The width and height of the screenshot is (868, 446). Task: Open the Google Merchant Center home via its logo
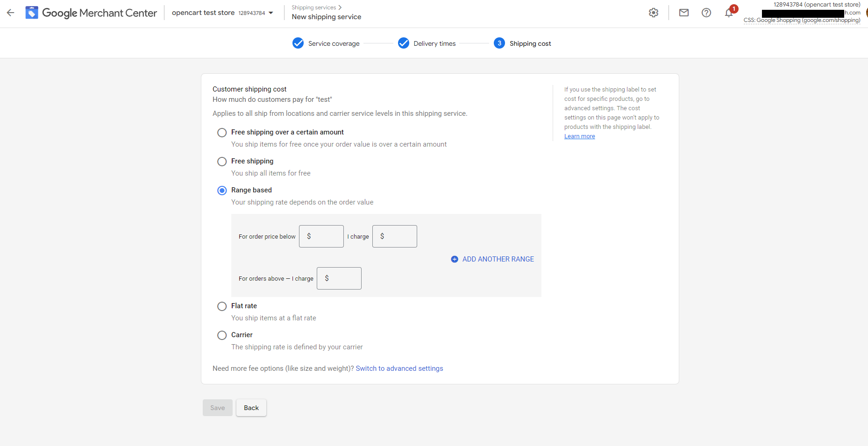91,13
